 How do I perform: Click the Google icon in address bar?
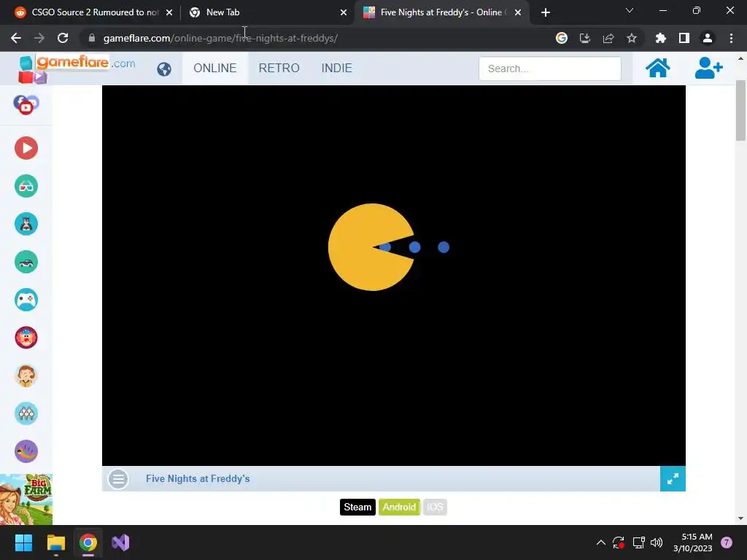coord(562,38)
